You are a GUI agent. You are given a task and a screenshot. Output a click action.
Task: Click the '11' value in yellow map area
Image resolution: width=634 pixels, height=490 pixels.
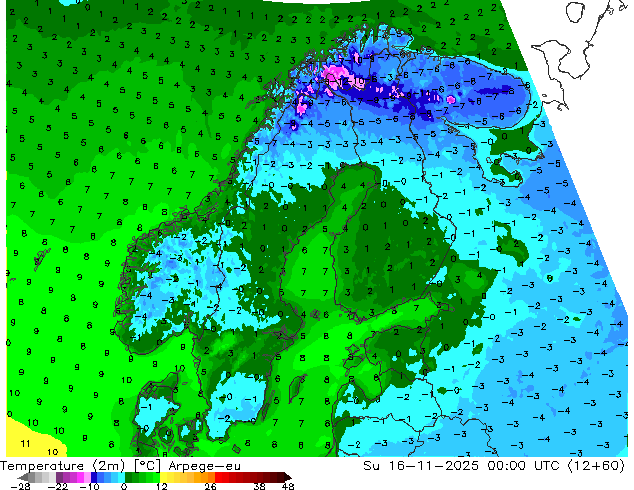tap(25, 444)
